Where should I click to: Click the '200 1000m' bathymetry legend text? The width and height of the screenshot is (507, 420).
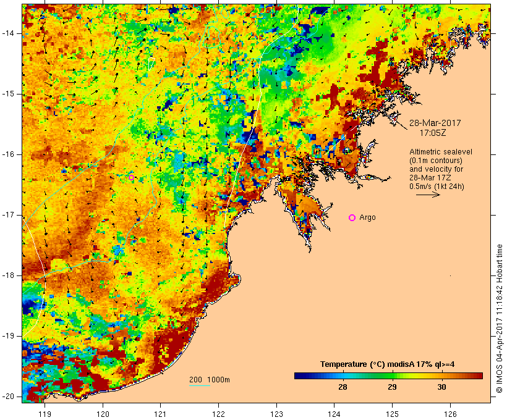pyautogui.click(x=210, y=380)
